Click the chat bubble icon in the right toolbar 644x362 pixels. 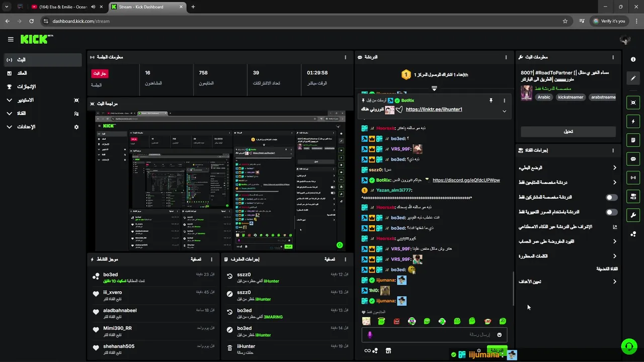pyautogui.click(x=633, y=159)
